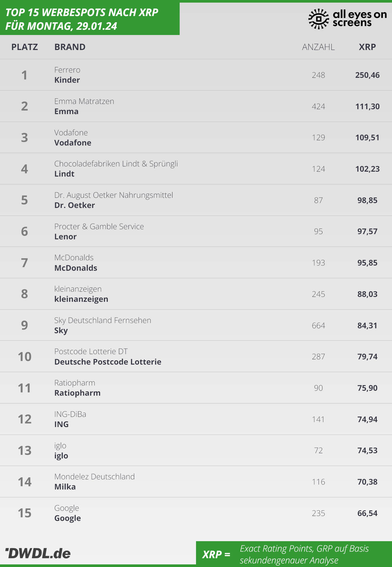Click the kleinanzeigen brand name
This screenshot has width=392, height=567.
(81, 299)
